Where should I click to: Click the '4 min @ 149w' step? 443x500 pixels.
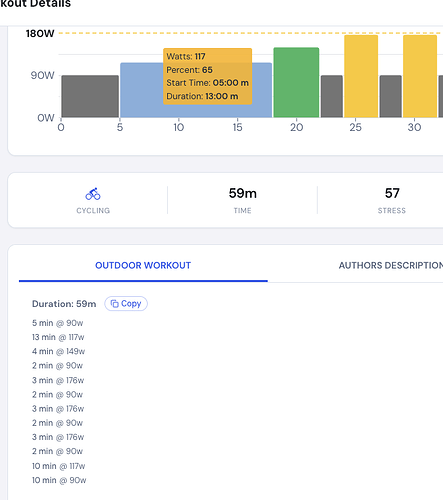58,351
